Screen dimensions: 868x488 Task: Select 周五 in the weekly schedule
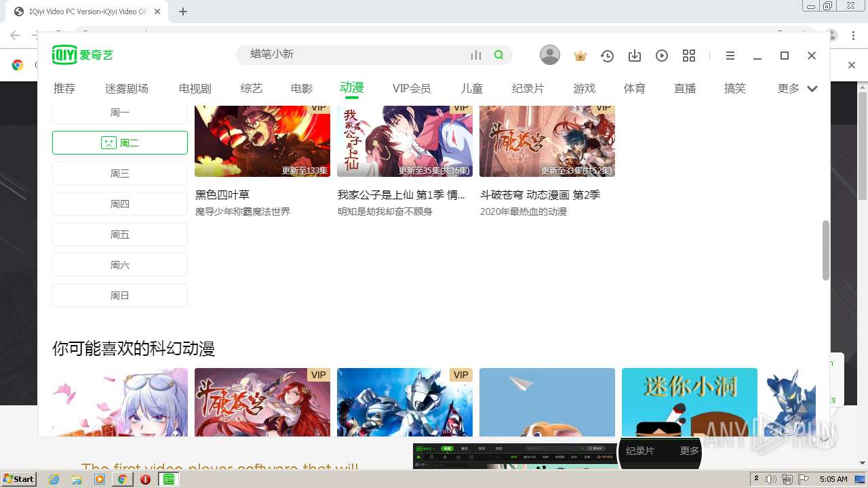tap(120, 235)
